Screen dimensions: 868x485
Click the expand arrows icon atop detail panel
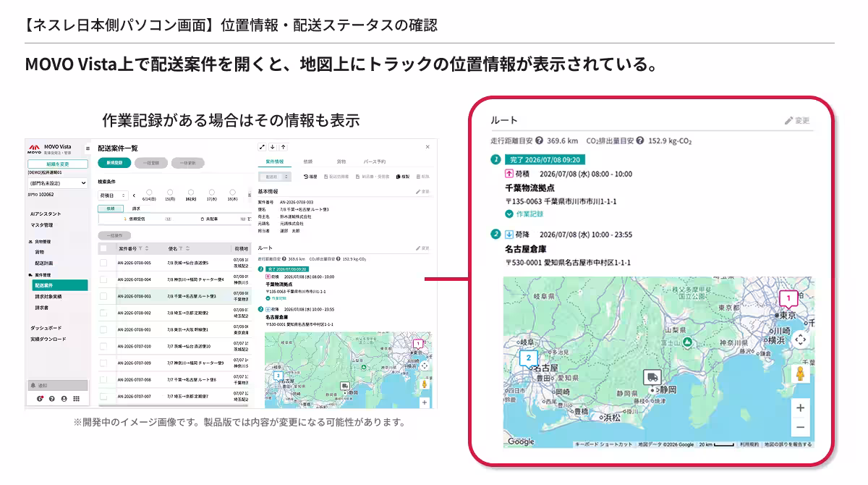tap(263, 147)
